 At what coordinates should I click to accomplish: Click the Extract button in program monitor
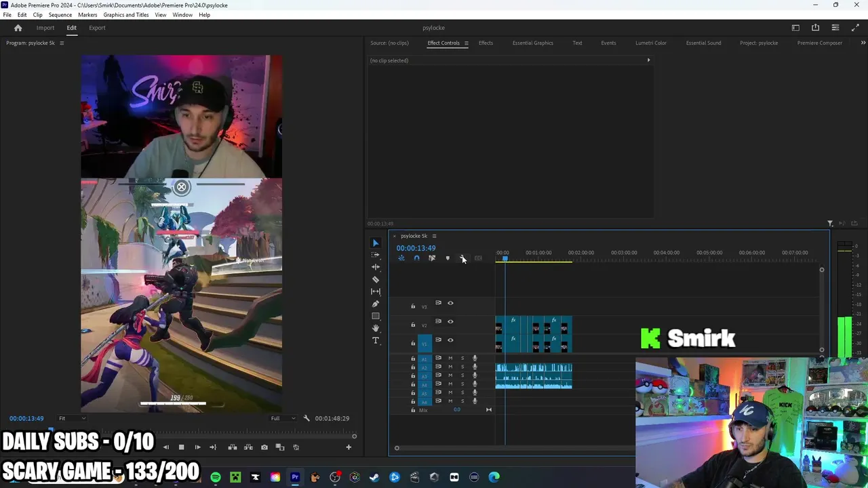tap(248, 447)
